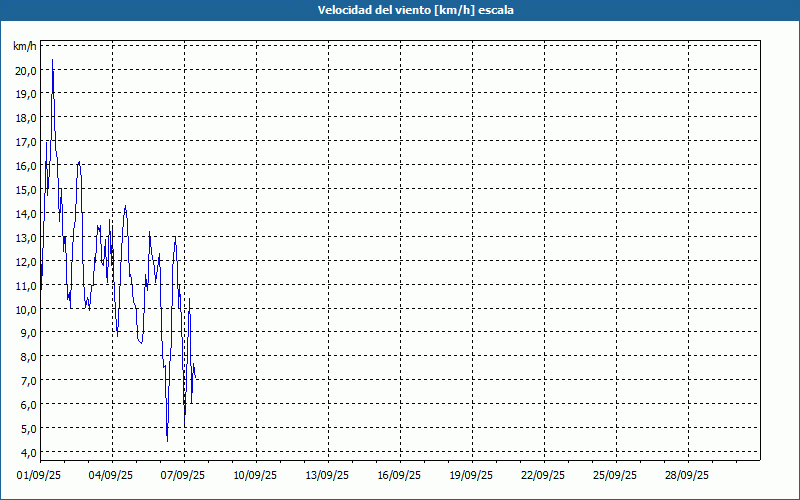This screenshot has height=500, width=800.
Task: Click the 4,0 y-axis value
Action: [28, 453]
